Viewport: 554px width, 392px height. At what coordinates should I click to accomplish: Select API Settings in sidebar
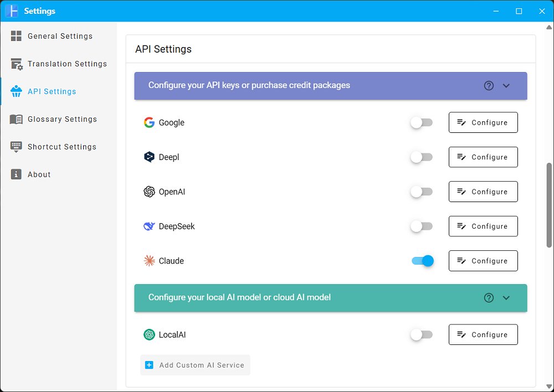[58, 91]
